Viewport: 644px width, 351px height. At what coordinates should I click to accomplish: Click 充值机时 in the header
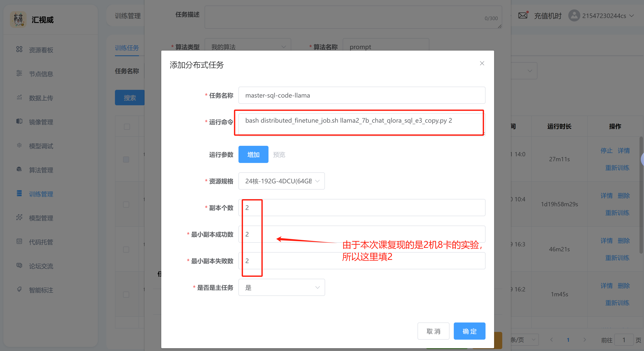548,16
